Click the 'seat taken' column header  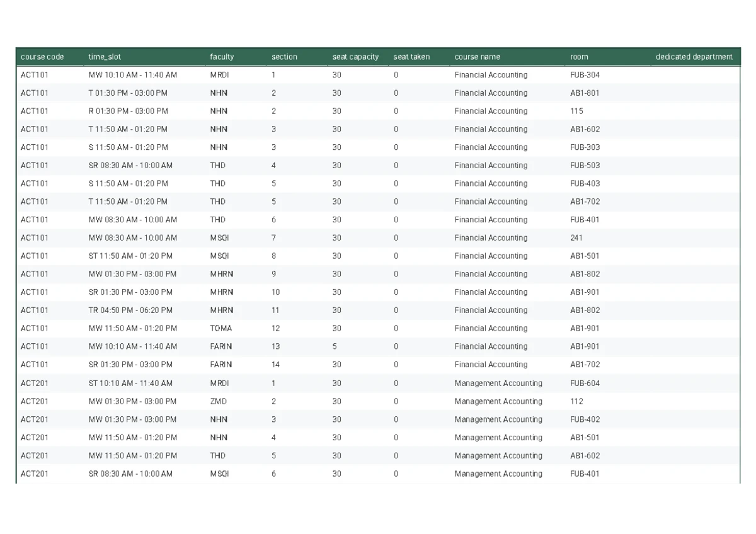(411, 57)
